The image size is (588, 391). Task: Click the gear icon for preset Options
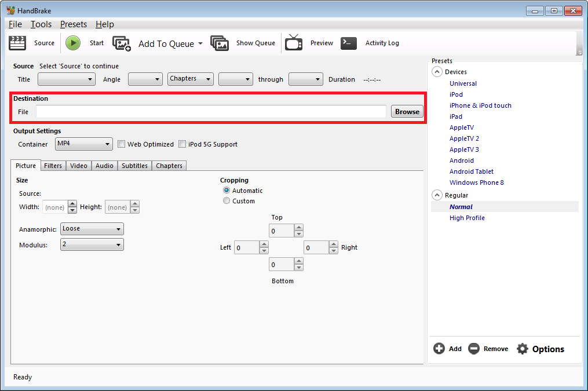pyautogui.click(x=523, y=349)
